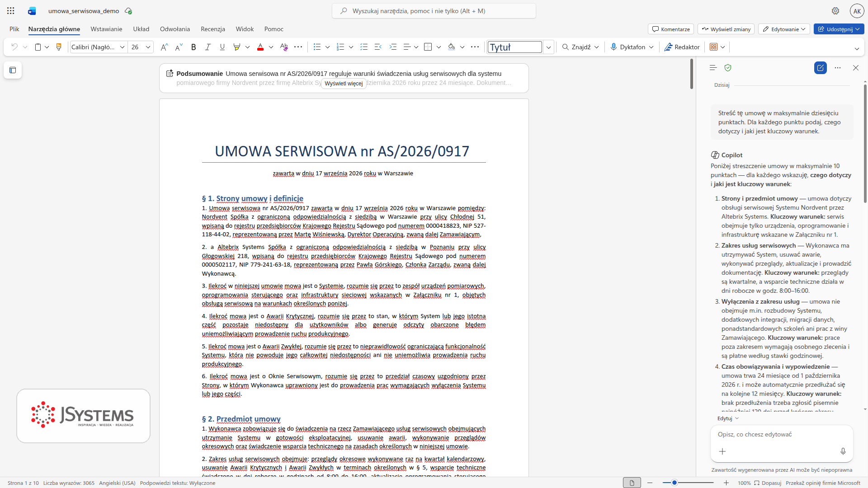Open the Pomoc tab

pyautogui.click(x=274, y=29)
